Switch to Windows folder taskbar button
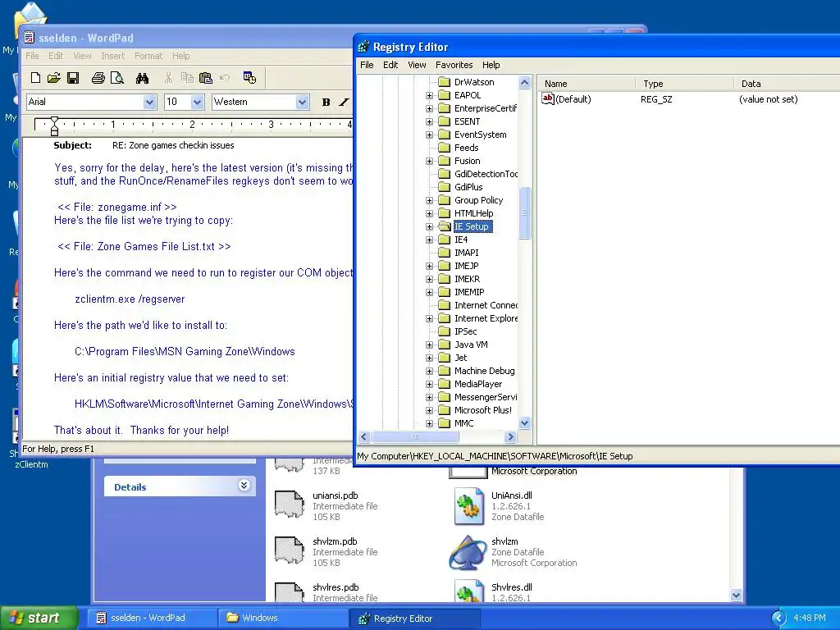The height and width of the screenshot is (630, 840). (284, 619)
